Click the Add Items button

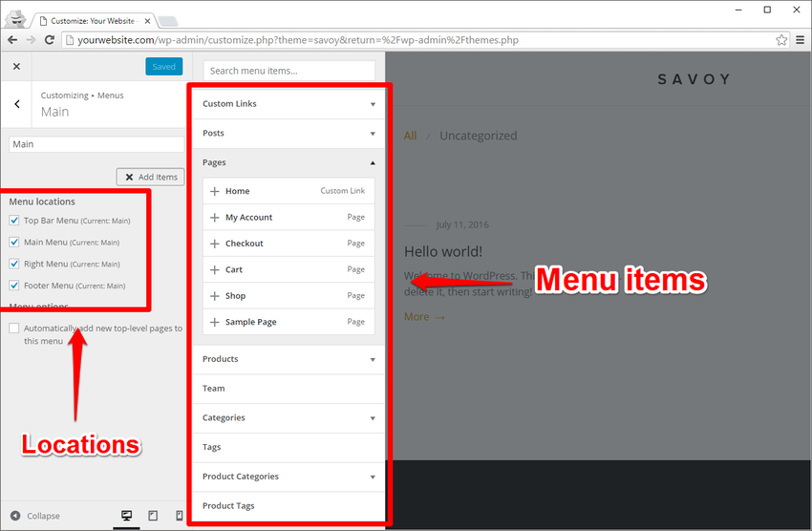pyautogui.click(x=150, y=177)
